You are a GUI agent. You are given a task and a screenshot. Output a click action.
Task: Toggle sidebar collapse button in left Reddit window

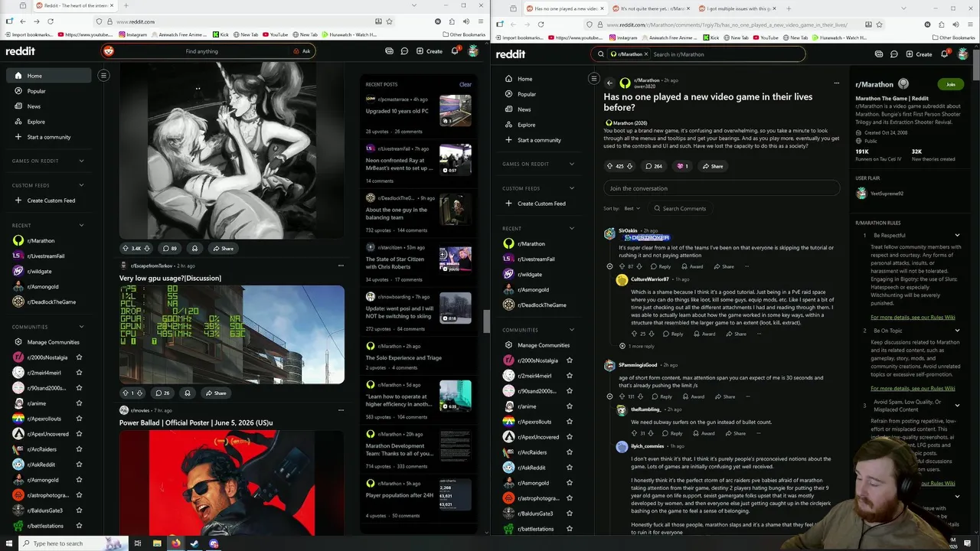103,75
